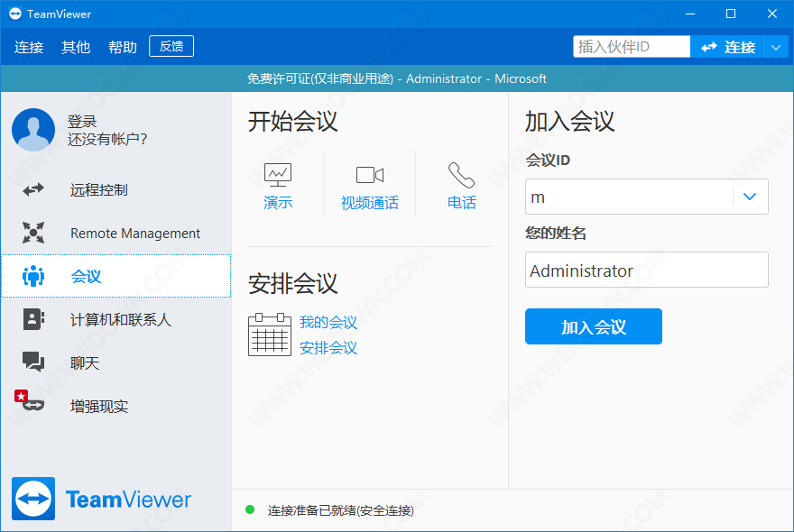Screen dimensions: 794x532
Task: Click the presentation screen icon
Action: (x=278, y=175)
